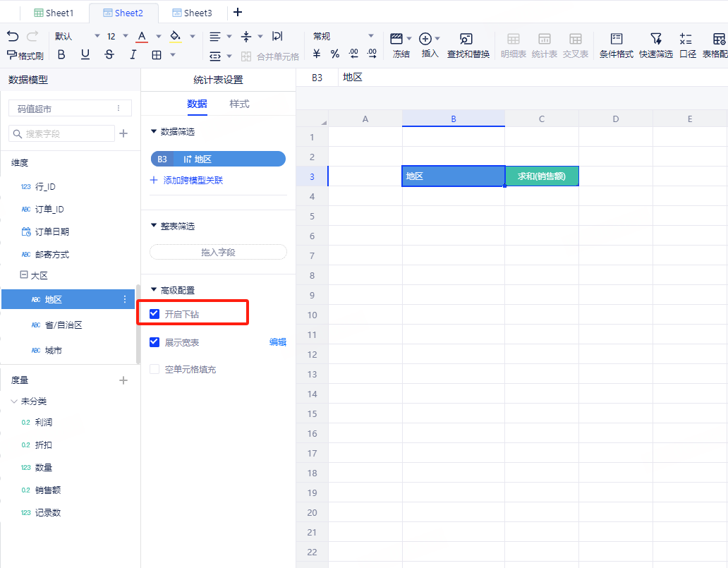Select the format painter (格式刷) tool
The width and height of the screenshot is (728, 568).
[25, 55]
